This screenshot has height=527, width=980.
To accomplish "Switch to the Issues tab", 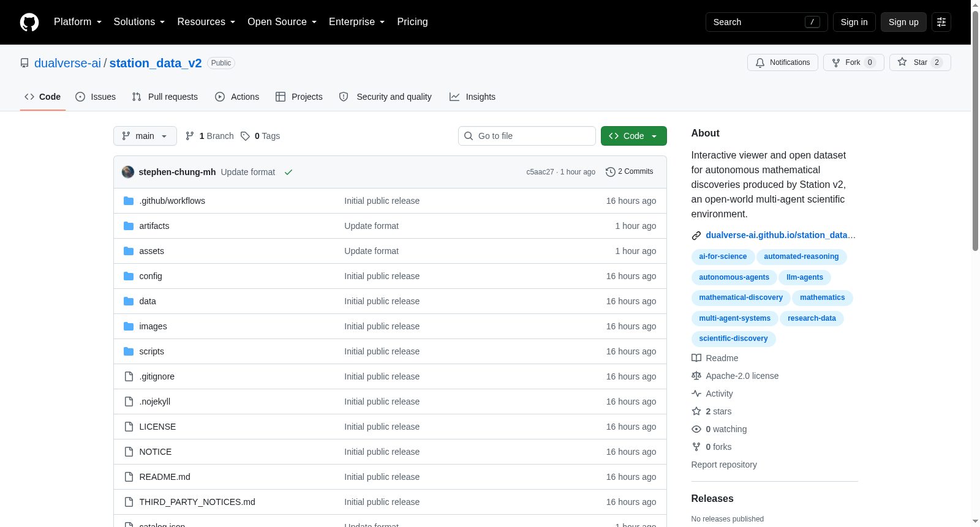I will 96,97.
